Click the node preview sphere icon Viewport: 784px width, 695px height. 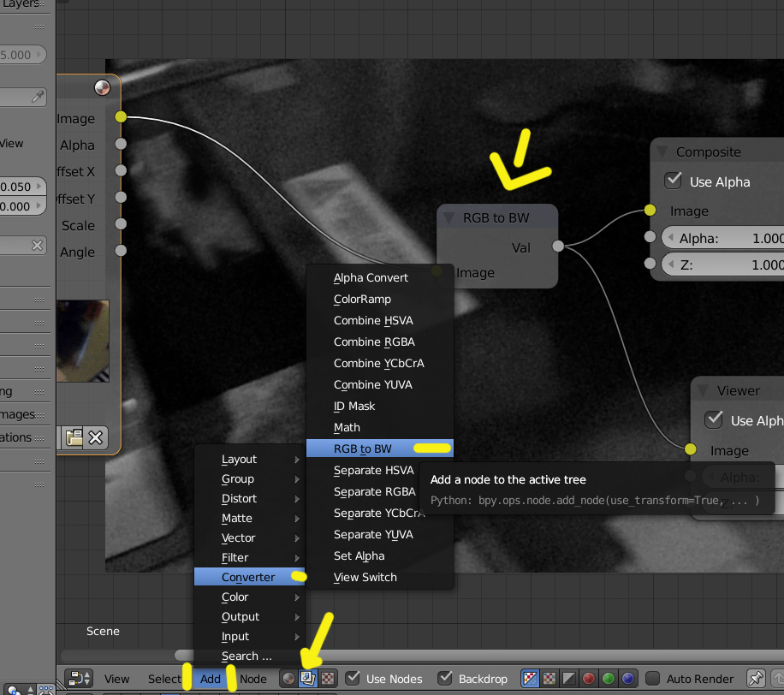102,87
